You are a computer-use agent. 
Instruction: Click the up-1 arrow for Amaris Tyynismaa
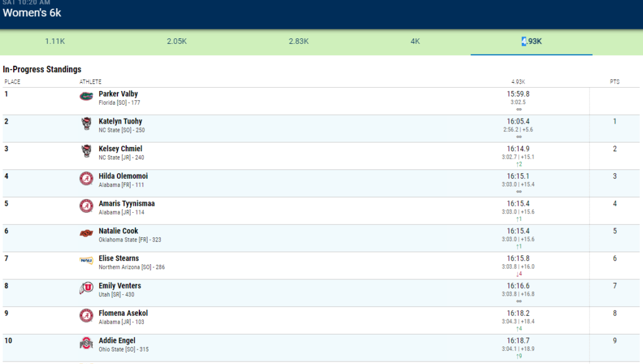pyautogui.click(x=519, y=219)
